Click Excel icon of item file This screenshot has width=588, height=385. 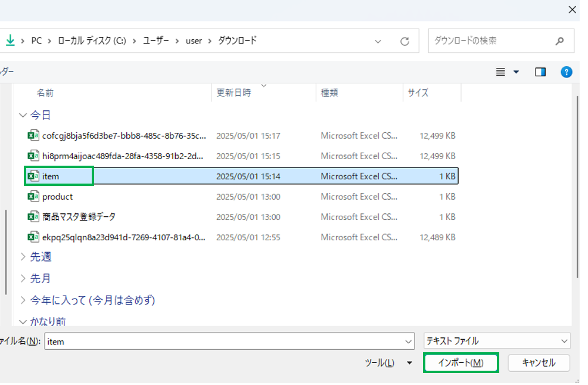(x=33, y=176)
